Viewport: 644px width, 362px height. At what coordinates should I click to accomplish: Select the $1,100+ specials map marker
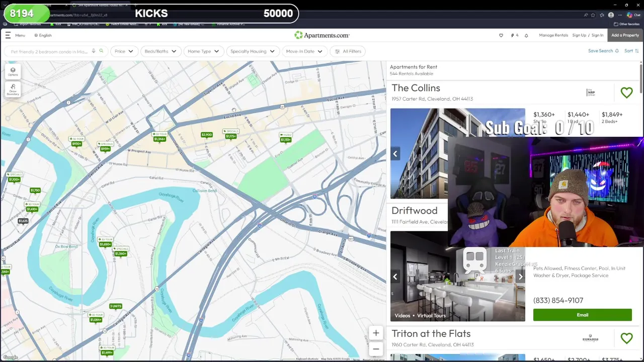tap(14, 179)
